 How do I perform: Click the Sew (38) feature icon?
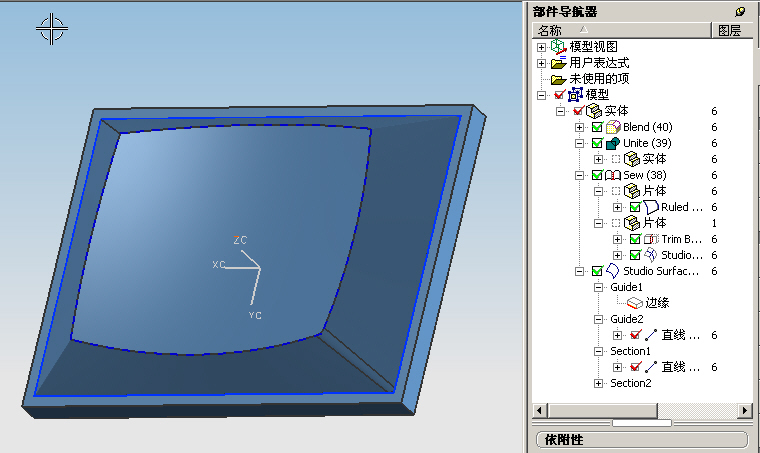tap(613, 175)
